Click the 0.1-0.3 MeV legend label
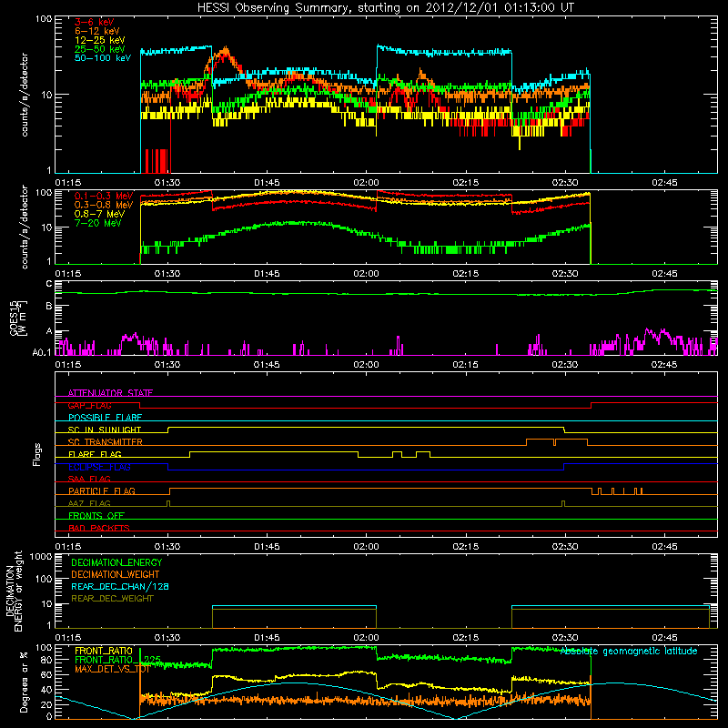Image resolution: width=728 pixels, height=728 pixels. 104,196
